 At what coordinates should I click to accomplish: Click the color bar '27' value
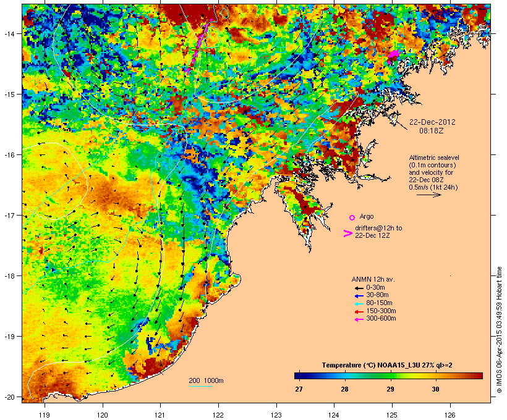coord(299,389)
